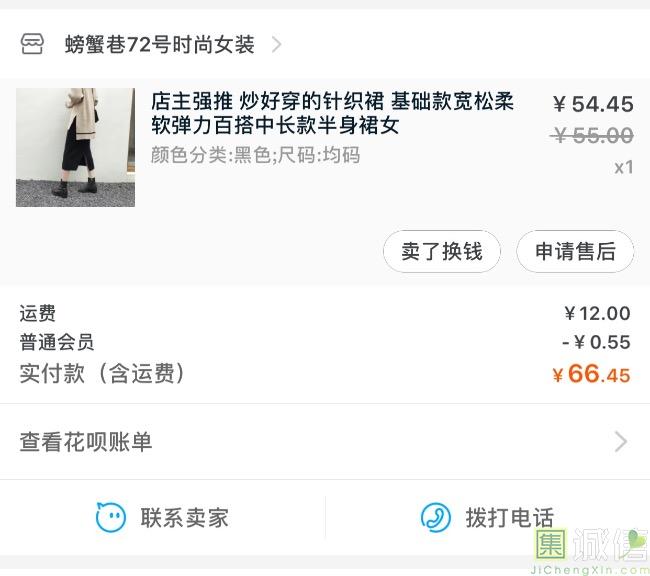650x576 pixels.
Task: Open the black skirt product thumbnail
Action: pyautogui.click(x=75, y=147)
